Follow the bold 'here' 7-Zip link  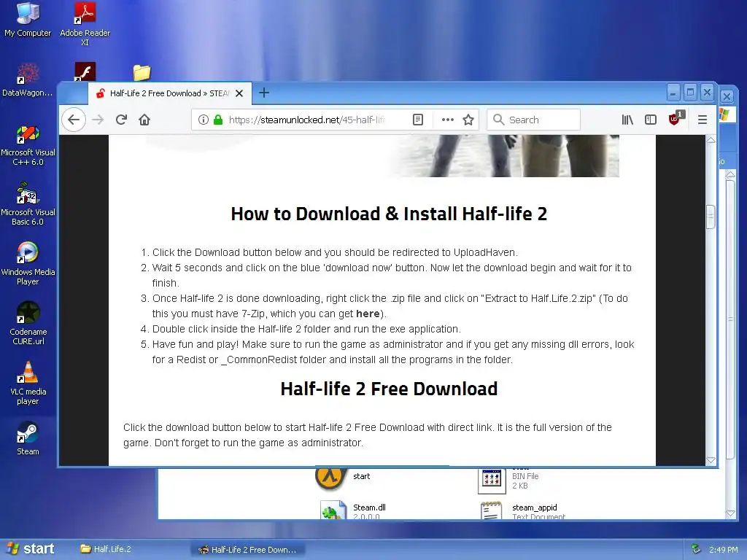pyautogui.click(x=368, y=314)
